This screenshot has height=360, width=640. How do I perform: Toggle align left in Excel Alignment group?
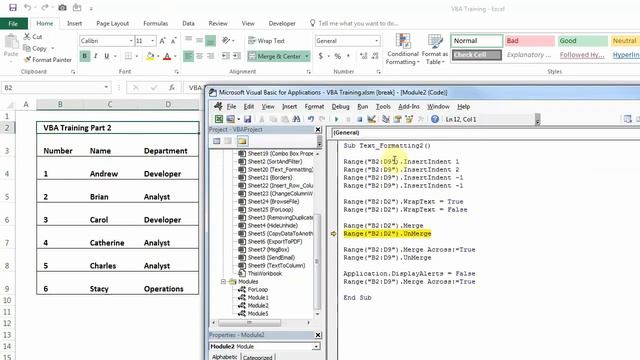click(x=189, y=56)
